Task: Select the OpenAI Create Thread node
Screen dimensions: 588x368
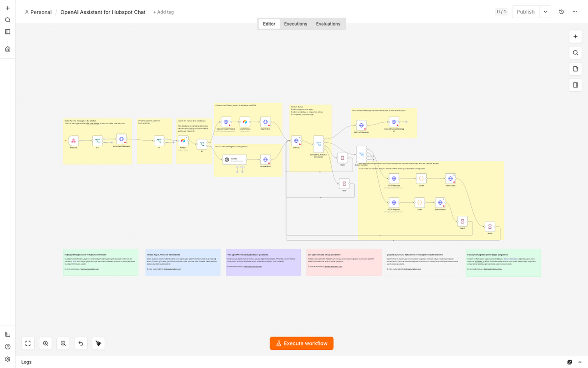Action: [226, 122]
